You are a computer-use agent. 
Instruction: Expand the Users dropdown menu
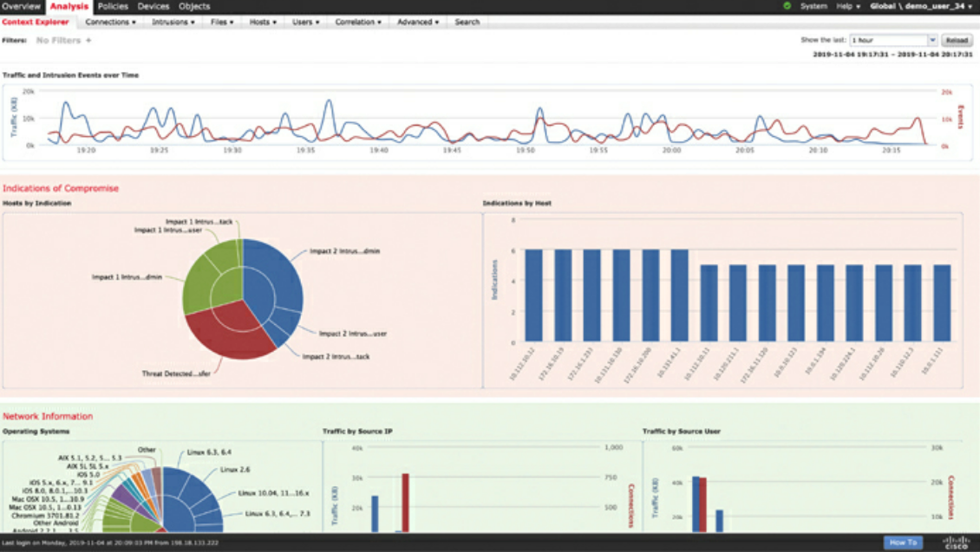305,22
